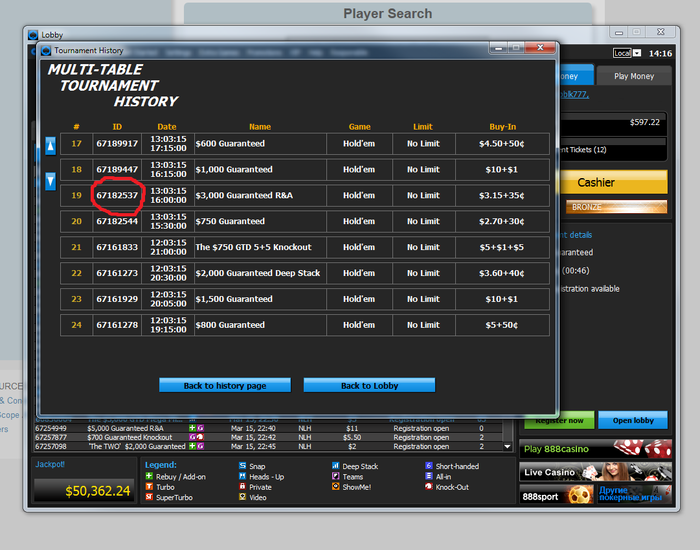Switch to the Play Money tab

[634, 76]
